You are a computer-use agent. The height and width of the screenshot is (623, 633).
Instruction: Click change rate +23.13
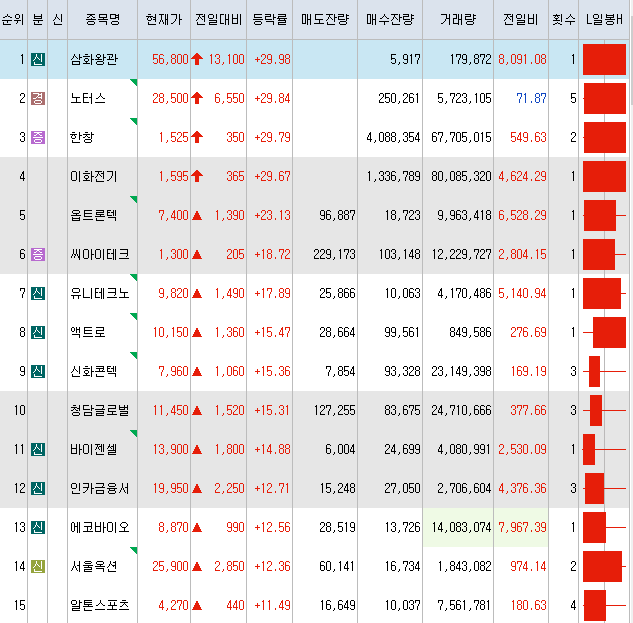click(x=272, y=216)
